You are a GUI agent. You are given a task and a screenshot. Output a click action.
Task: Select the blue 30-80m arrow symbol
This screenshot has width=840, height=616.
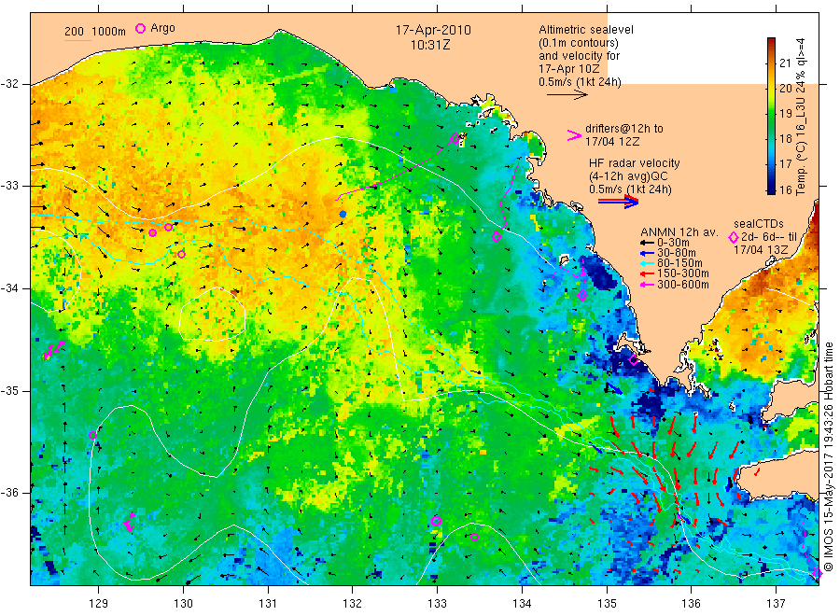click(x=647, y=253)
